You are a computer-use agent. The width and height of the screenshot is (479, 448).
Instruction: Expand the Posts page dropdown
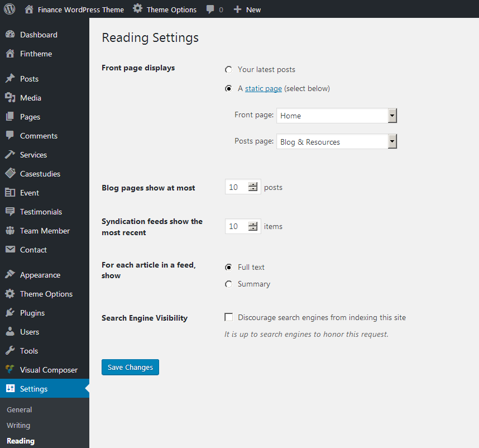[336, 142]
